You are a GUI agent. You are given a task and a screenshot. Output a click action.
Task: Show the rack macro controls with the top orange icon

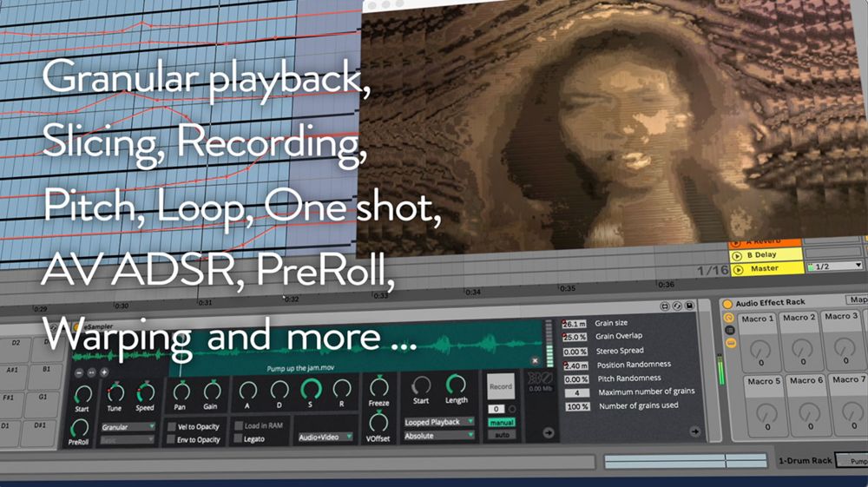728,318
